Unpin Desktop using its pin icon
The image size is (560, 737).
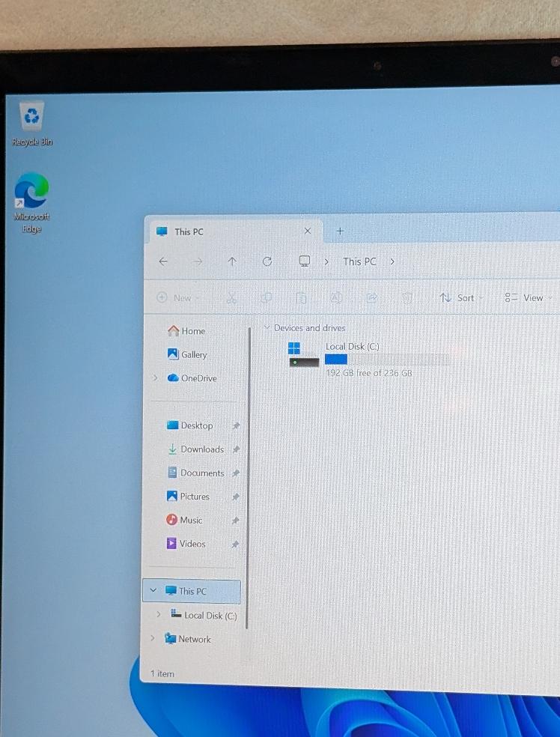[236, 426]
